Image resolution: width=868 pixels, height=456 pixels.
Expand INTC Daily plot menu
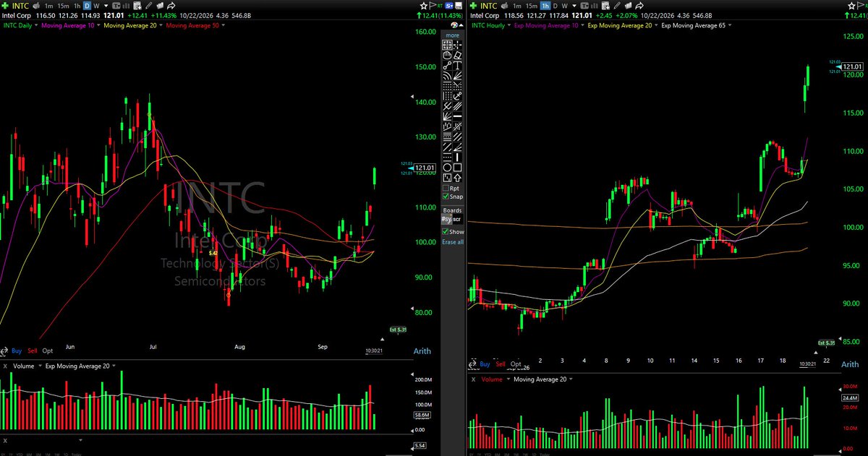(36, 25)
